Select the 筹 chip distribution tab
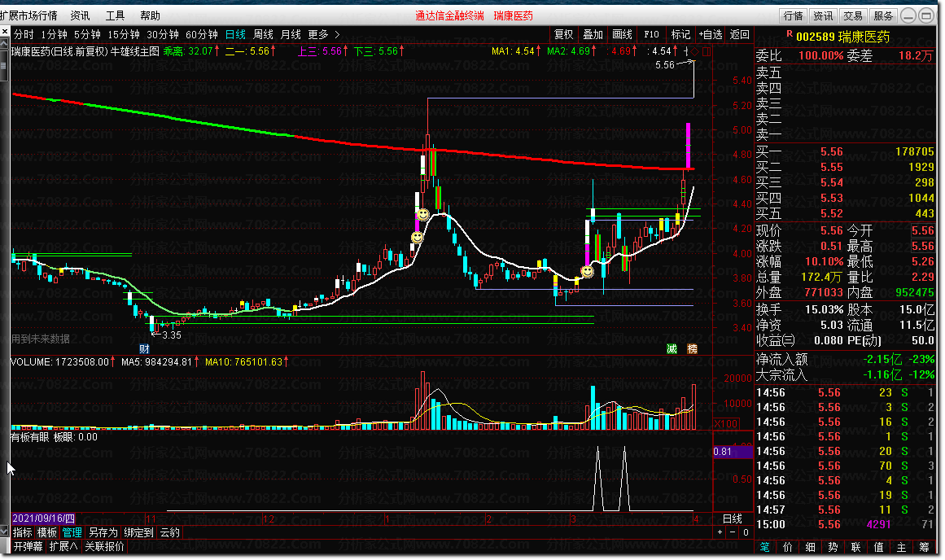 (925, 547)
